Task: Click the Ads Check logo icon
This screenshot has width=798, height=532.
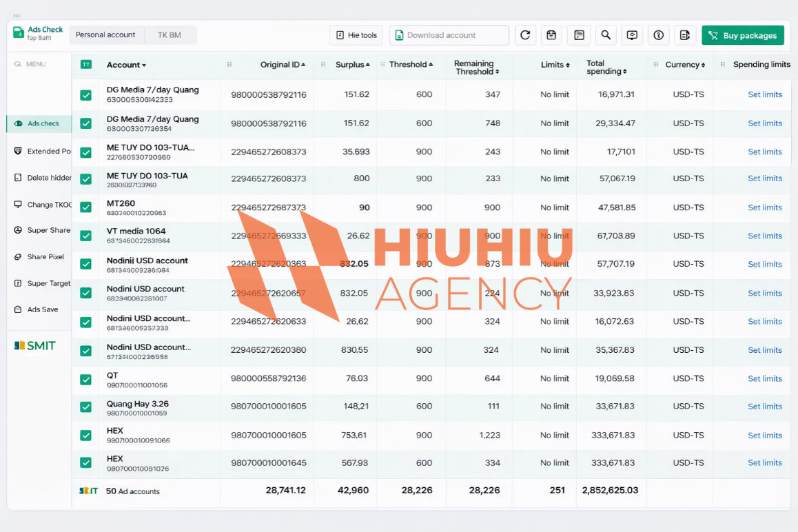Action: (x=19, y=33)
